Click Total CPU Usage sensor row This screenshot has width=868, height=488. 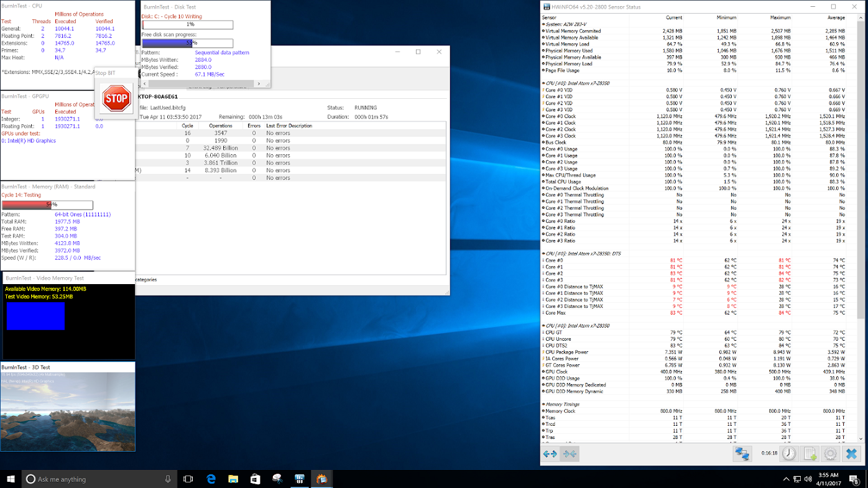point(693,182)
